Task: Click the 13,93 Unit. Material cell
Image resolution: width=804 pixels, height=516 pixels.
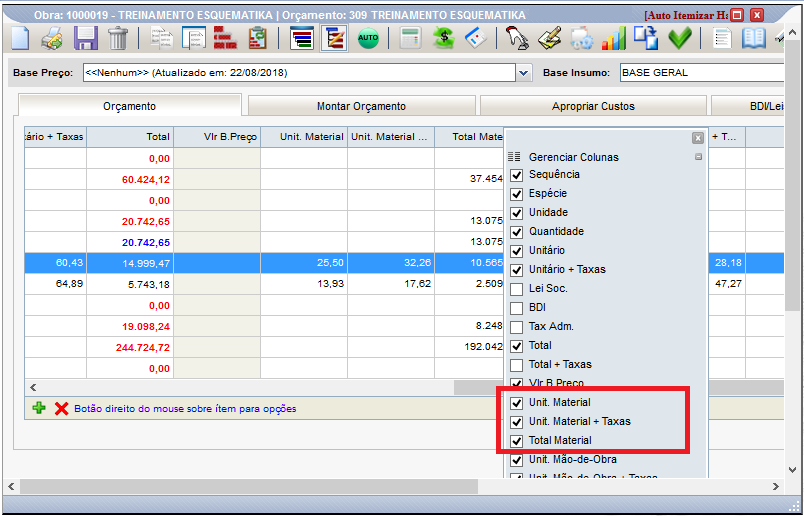Action: (x=304, y=284)
